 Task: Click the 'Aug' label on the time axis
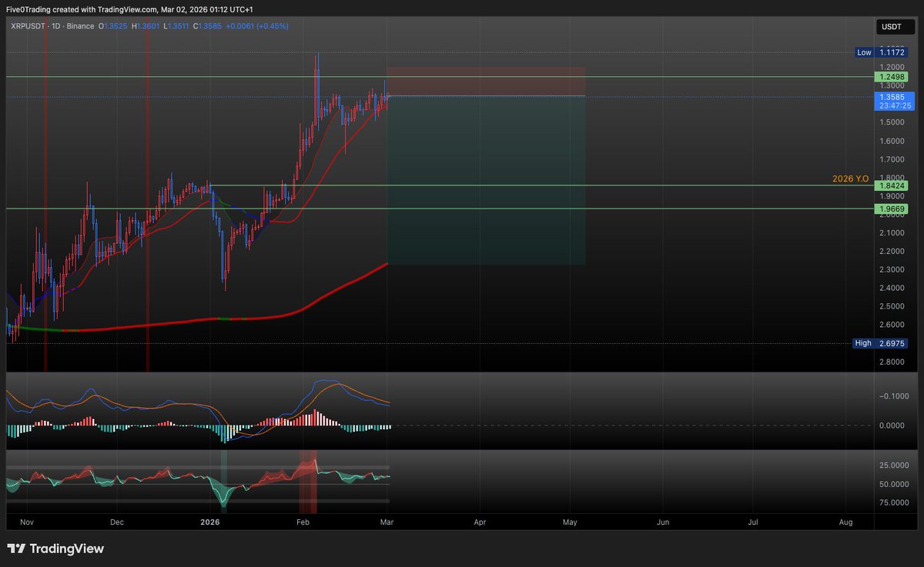pyautogui.click(x=845, y=522)
